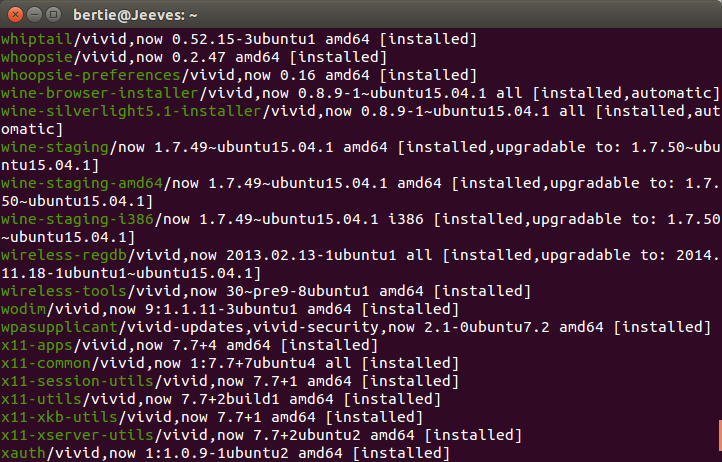
Task: Click version 30~pre9-8ubuntu1 text
Action: click(x=297, y=291)
